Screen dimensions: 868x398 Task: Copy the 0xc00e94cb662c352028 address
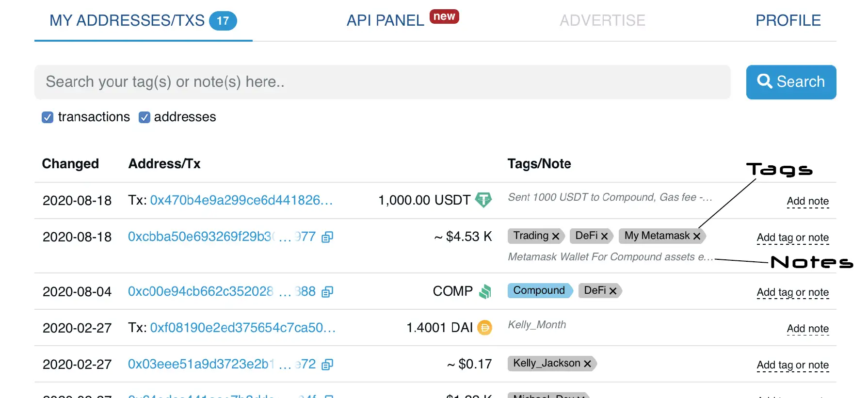327,292
